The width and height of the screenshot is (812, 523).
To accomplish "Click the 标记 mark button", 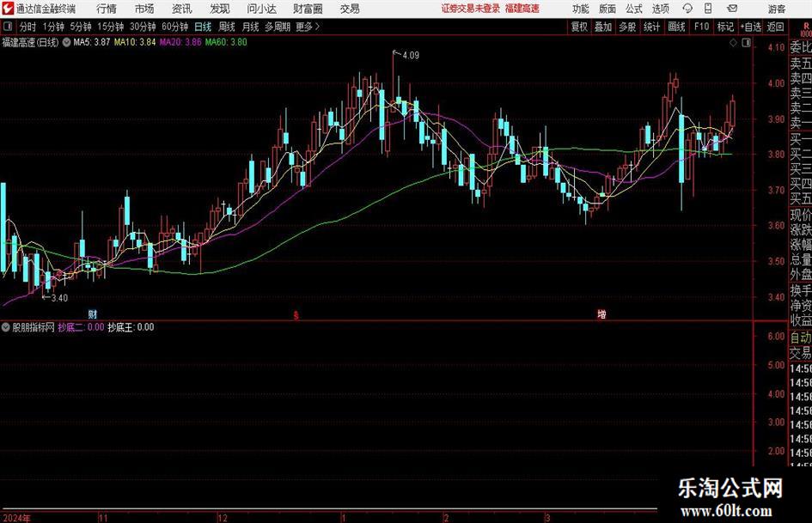I will point(725,27).
